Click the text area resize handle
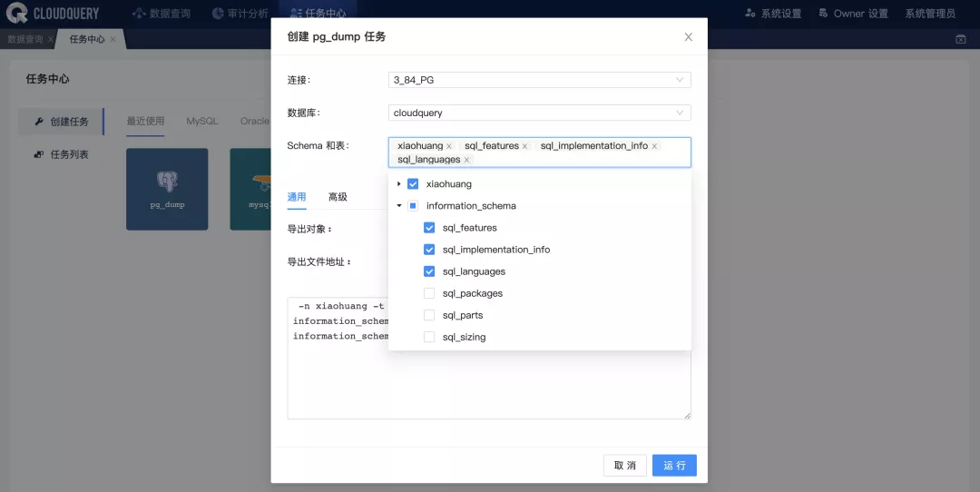The image size is (980, 492). (688, 415)
